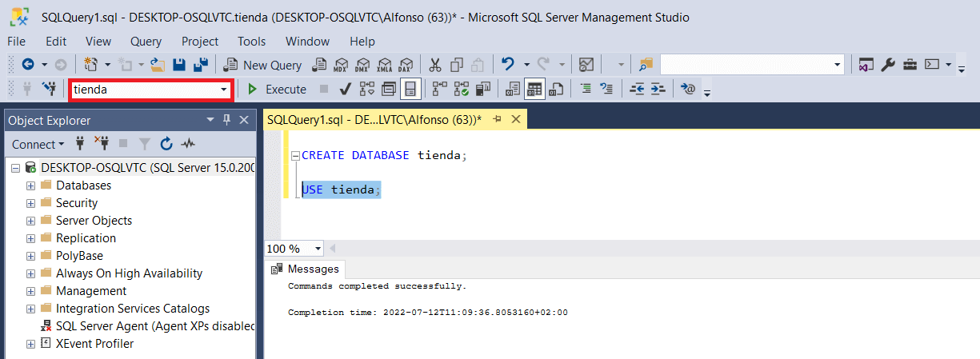980x359 pixels.
Task: Close the SQLQuery1.sql tab
Action: click(x=515, y=119)
